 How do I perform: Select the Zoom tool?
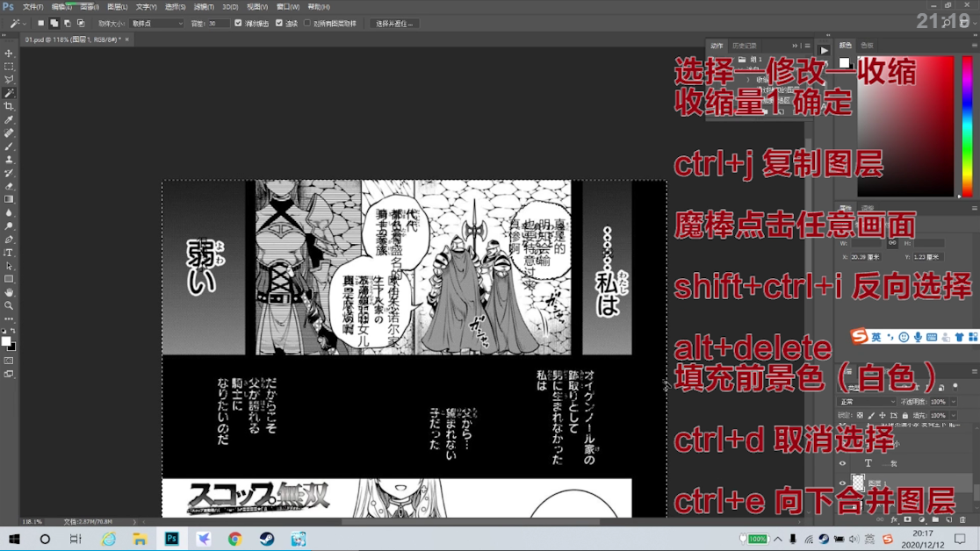[x=9, y=305]
